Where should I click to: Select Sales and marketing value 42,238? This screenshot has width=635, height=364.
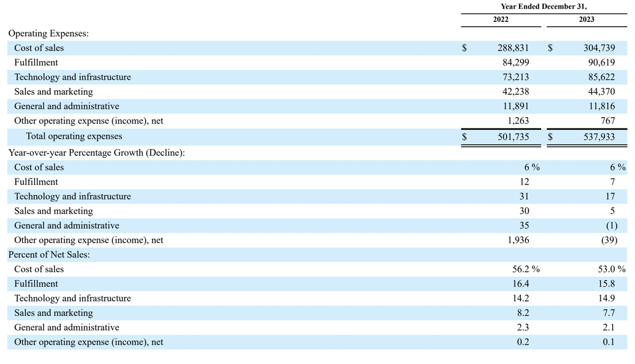[516, 92]
